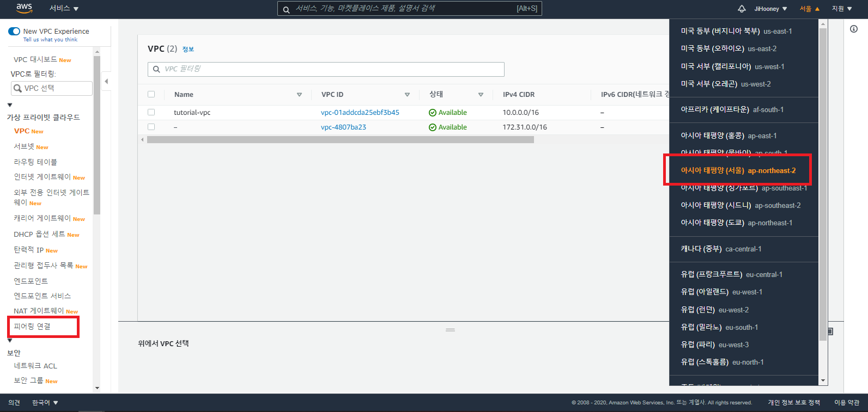This screenshot has width=868, height=412.
Task: Collapse the 가상 프라이빗 클라우드 section
Action: (10, 105)
